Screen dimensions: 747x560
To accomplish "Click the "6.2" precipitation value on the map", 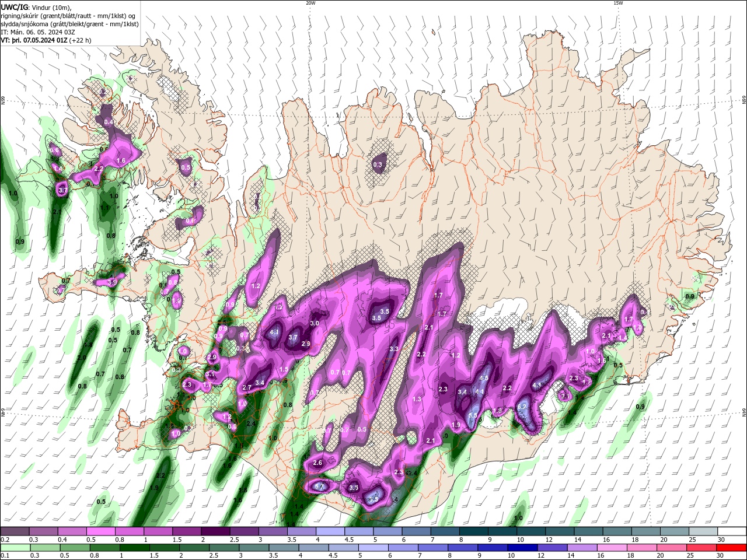I will coord(522,407).
